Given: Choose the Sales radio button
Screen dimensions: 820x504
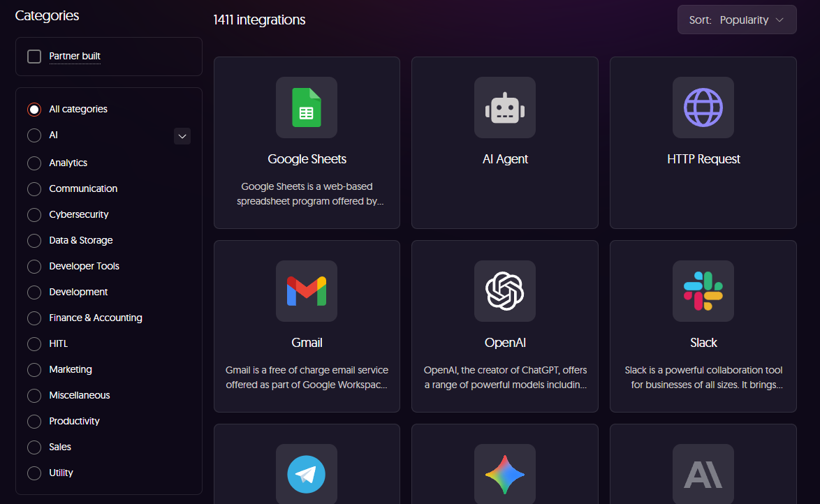Looking at the screenshot, I should tap(34, 447).
